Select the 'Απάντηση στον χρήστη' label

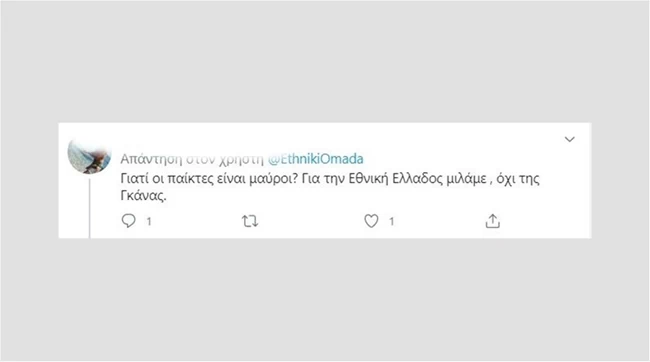[192, 159]
